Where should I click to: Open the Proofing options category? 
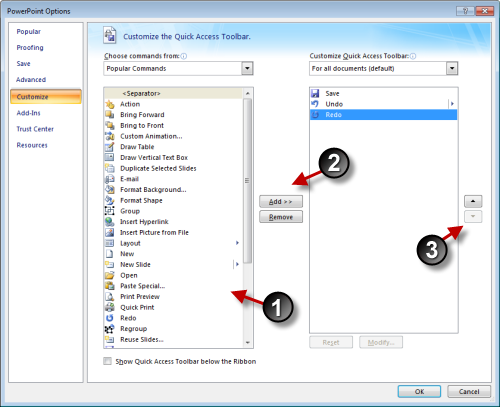point(30,48)
